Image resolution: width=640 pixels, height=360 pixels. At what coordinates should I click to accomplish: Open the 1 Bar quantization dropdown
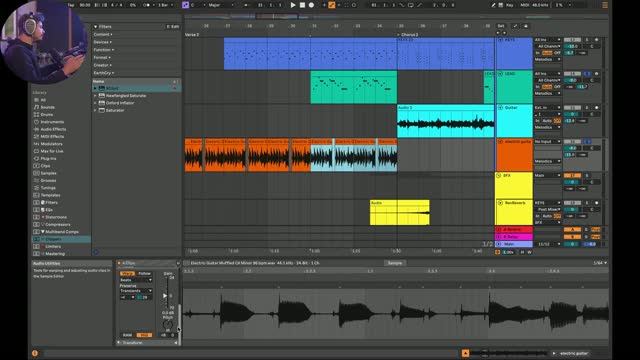[164, 5]
